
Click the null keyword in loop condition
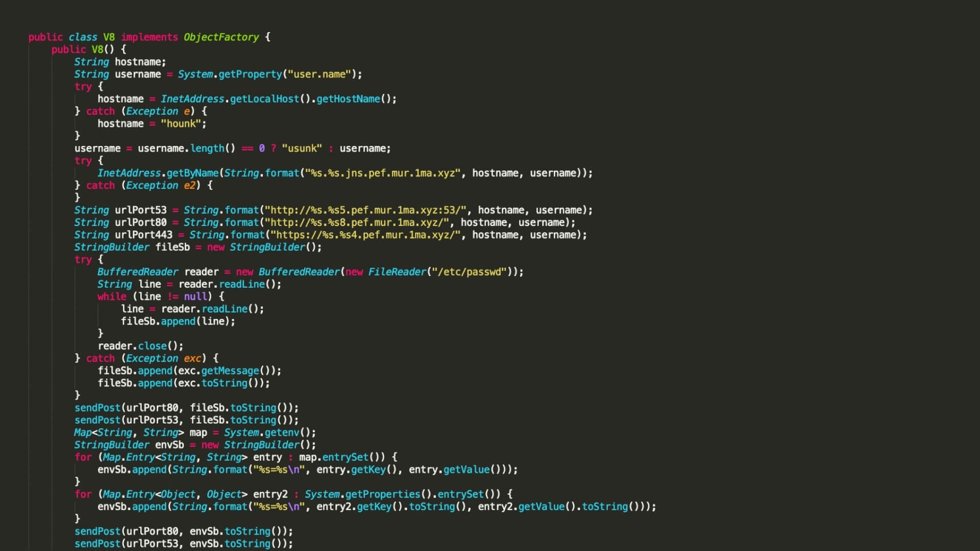[x=195, y=297]
